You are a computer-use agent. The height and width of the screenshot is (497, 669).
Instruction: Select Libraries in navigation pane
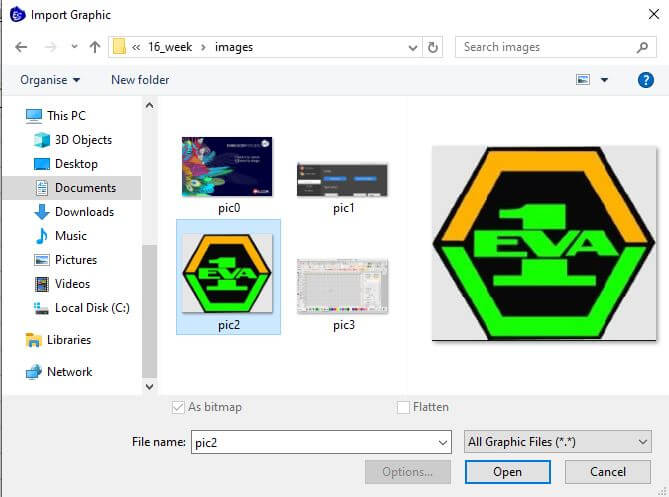coord(58,340)
